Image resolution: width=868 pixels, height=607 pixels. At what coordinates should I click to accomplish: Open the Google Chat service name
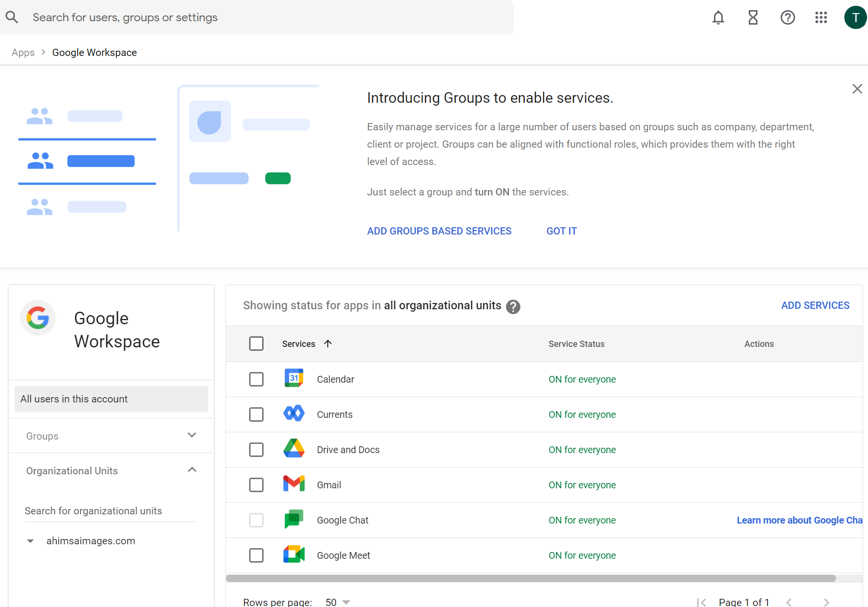[x=342, y=520]
